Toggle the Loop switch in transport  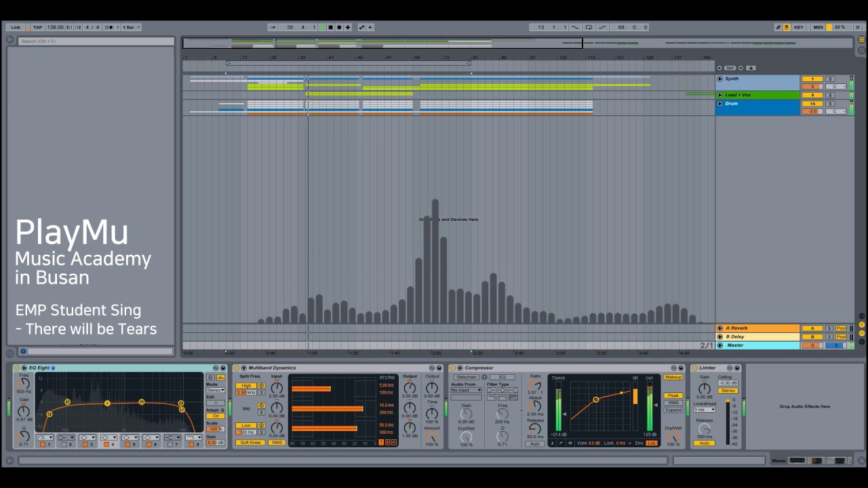click(x=589, y=27)
